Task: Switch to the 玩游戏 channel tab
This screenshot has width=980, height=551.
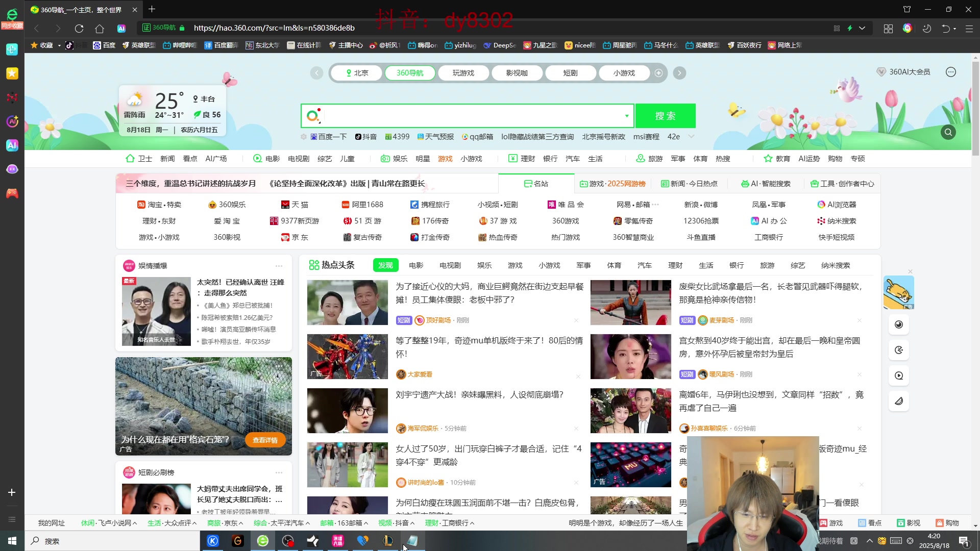Action: click(x=463, y=73)
